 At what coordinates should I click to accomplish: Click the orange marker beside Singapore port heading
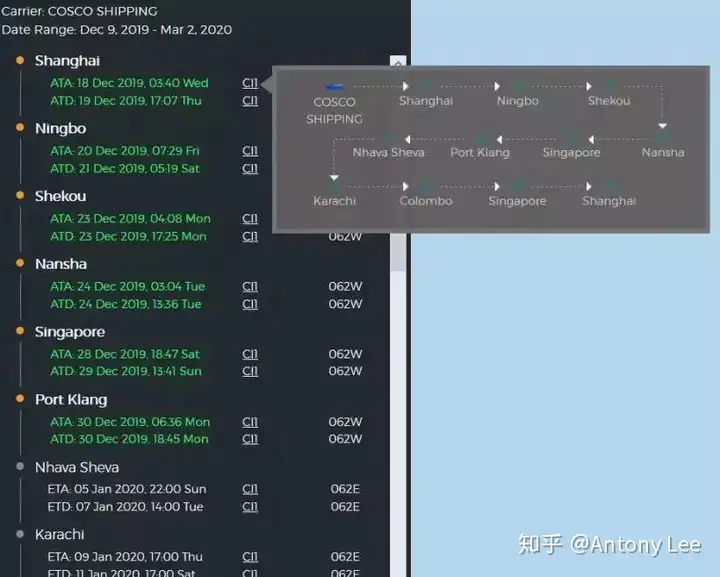(x=20, y=331)
